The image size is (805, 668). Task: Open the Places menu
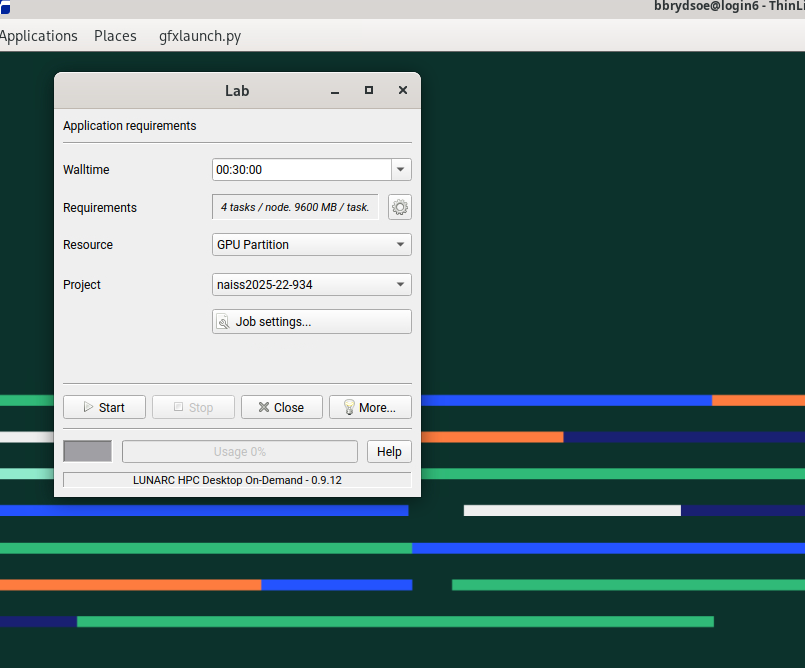point(115,36)
